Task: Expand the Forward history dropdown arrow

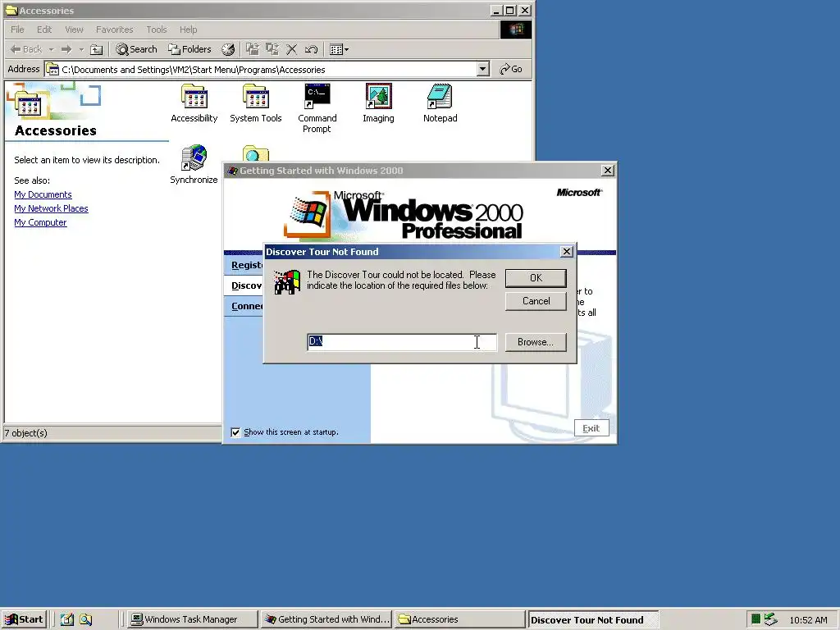Action: point(81,49)
